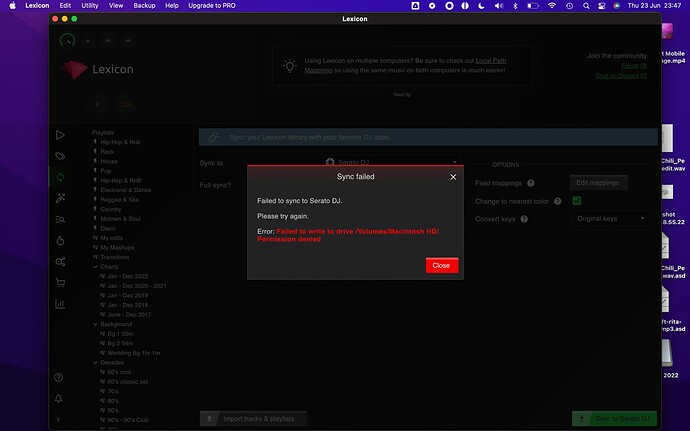Select the House playlist
The height and width of the screenshot is (431, 690).
[109, 161]
